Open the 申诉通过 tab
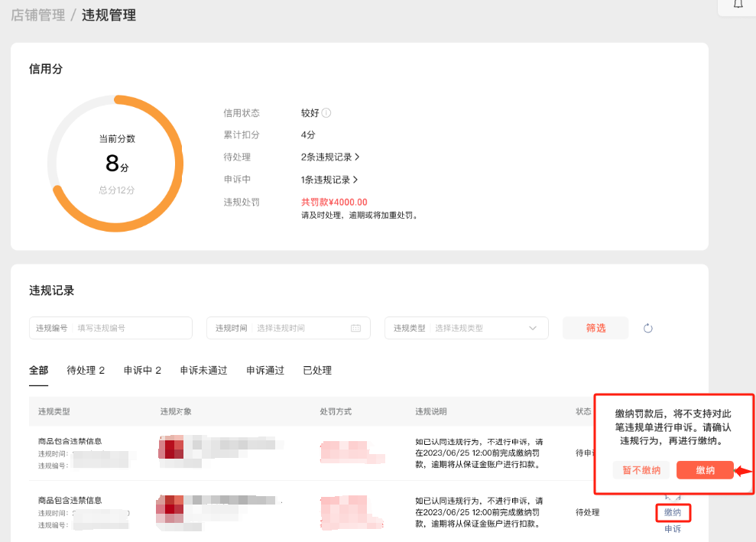The width and height of the screenshot is (756, 542). pyautogui.click(x=264, y=370)
